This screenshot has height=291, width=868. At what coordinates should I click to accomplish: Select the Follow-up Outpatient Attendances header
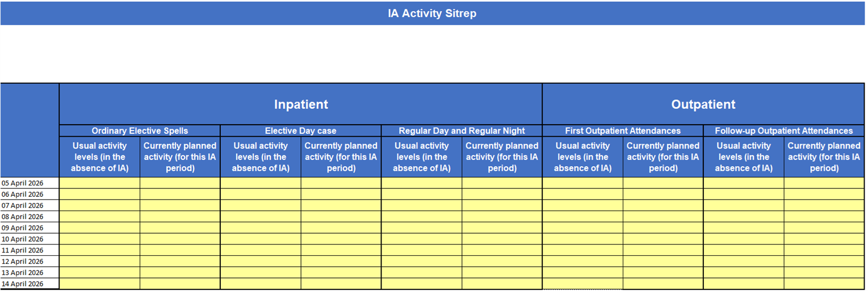pyautogui.click(x=783, y=131)
